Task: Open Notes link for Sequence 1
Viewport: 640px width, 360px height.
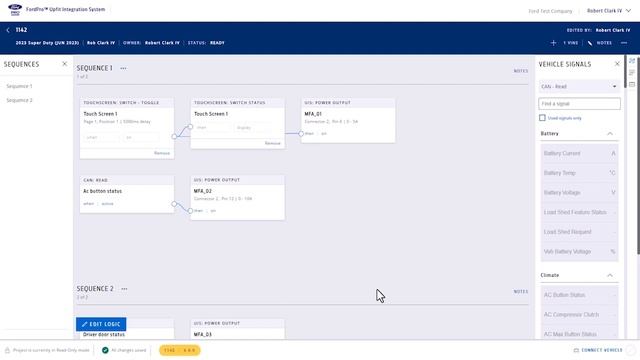Action: 520,71
